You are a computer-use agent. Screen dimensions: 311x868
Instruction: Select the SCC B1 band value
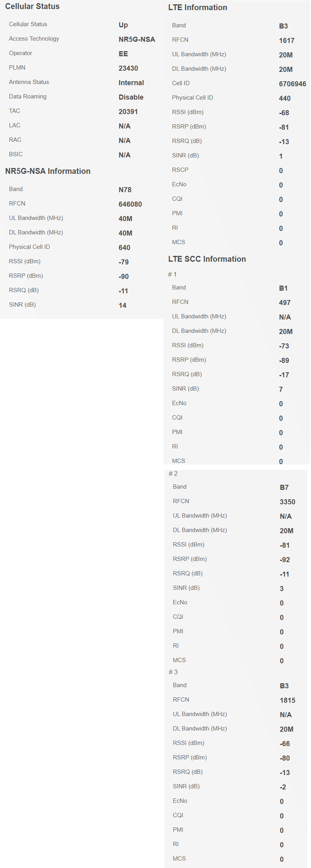pos(283,288)
